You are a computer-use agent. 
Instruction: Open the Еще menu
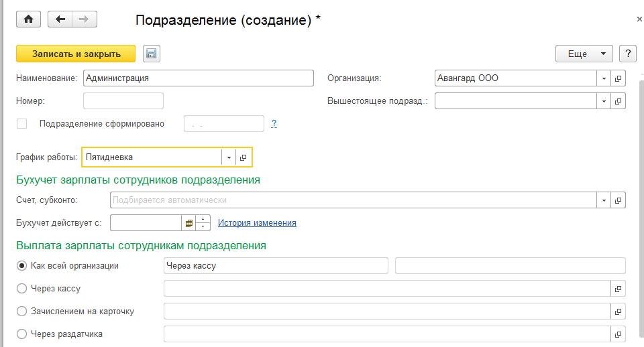pos(584,54)
